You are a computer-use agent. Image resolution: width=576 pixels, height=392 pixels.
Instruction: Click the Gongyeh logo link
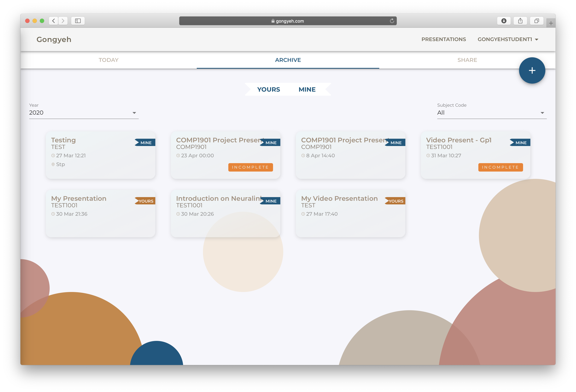54,39
